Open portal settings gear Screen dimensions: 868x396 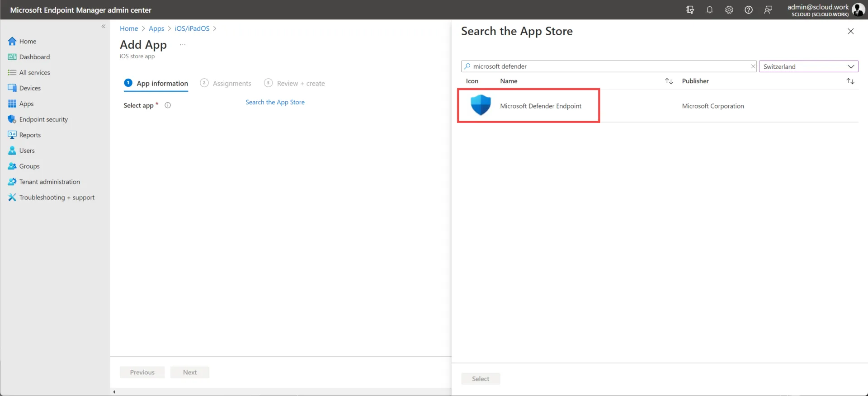729,9
